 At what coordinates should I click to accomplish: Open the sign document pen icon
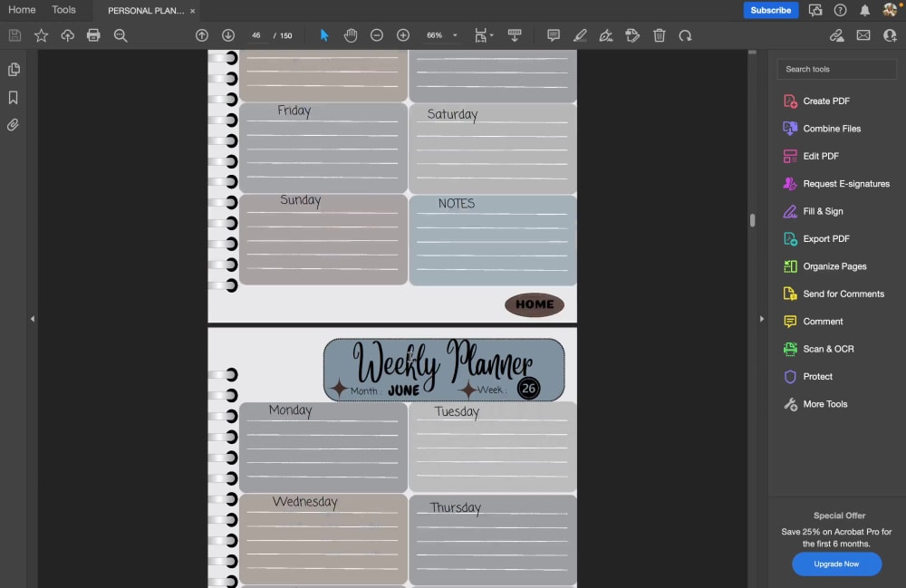click(605, 36)
